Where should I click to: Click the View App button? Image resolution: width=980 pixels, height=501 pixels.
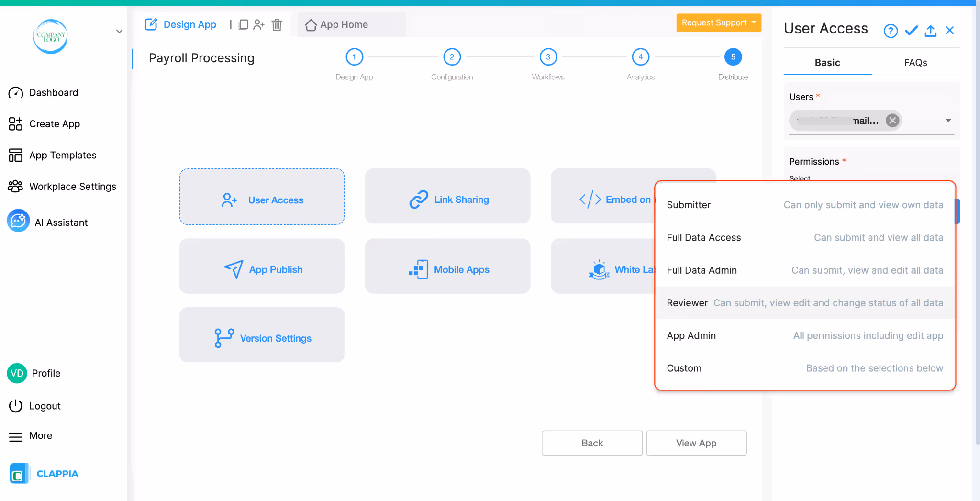coord(696,443)
